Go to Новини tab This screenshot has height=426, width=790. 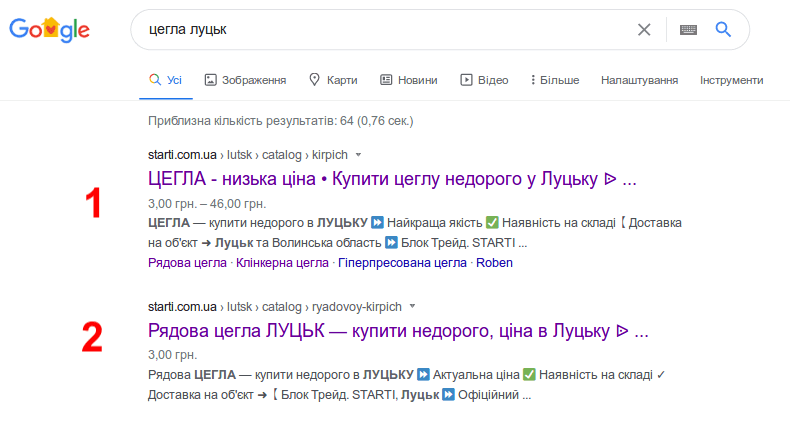point(409,80)
